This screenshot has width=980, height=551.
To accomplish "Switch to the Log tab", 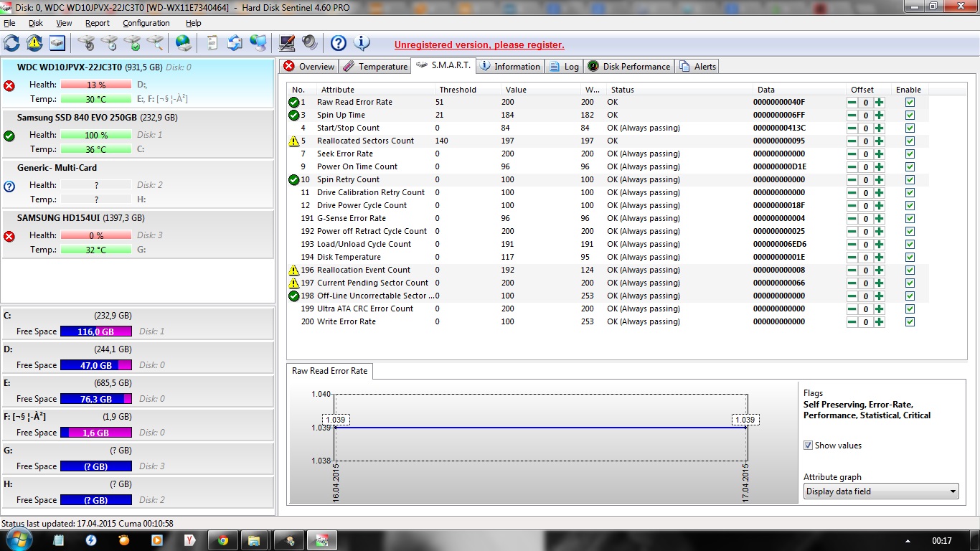I will point(564,67).
